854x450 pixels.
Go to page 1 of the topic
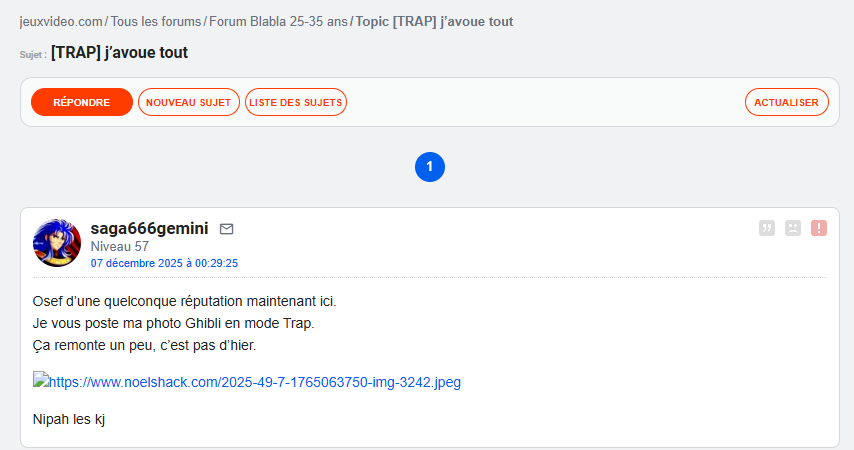point(429,167)
